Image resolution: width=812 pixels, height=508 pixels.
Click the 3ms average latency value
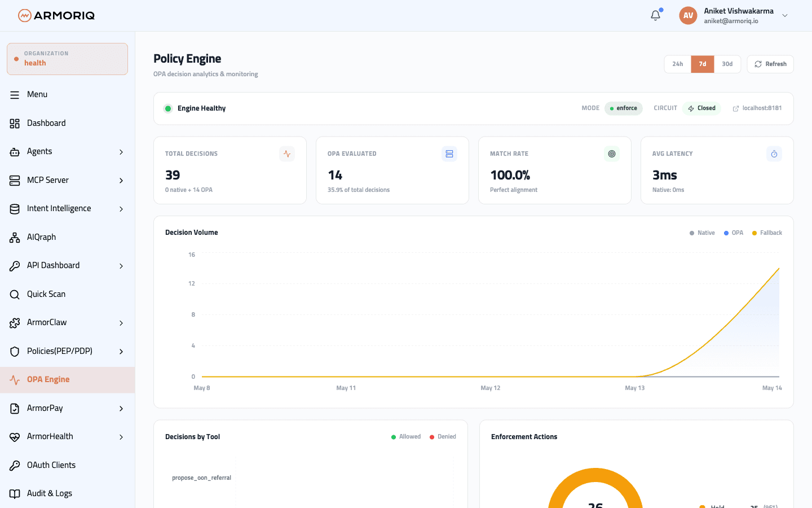click(664, 175)
